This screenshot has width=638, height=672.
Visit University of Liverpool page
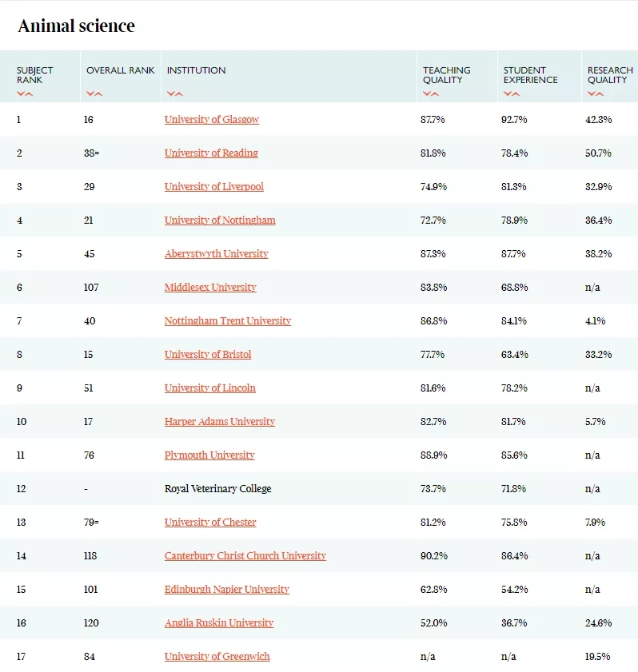(214, 187)
